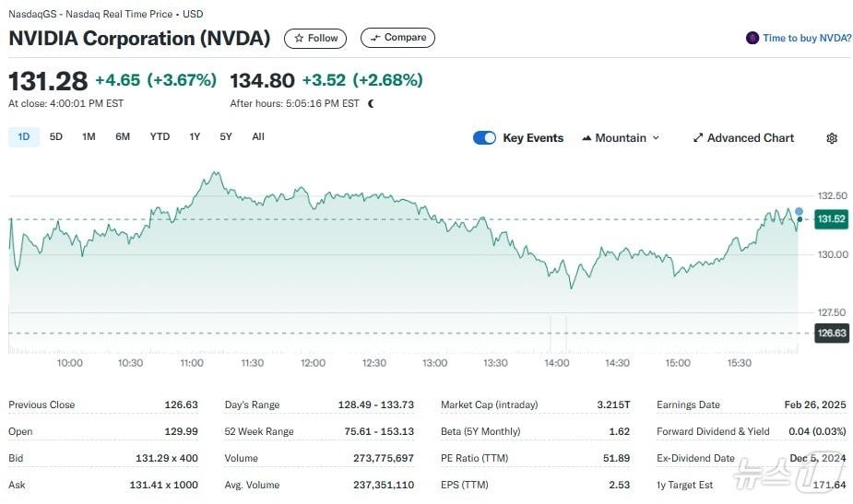
Task: Click the Advanced Chart expand icon
Action: [698, 138]
